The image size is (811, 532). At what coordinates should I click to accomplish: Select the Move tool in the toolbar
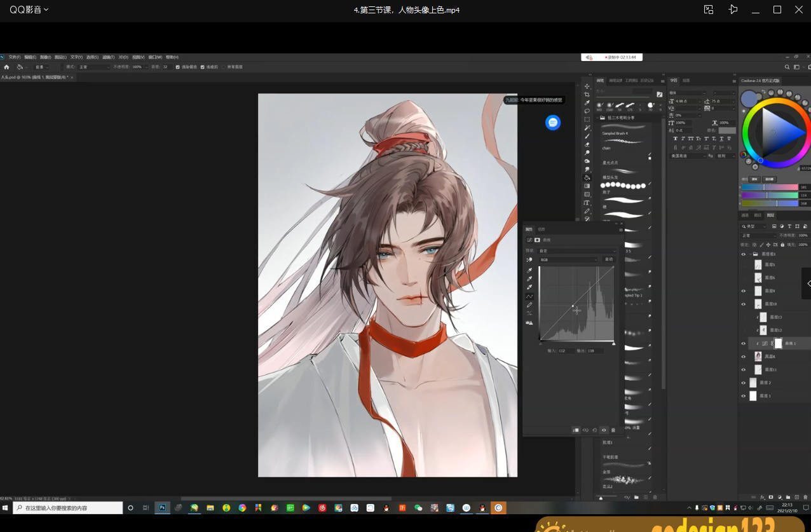coord(587,86)
